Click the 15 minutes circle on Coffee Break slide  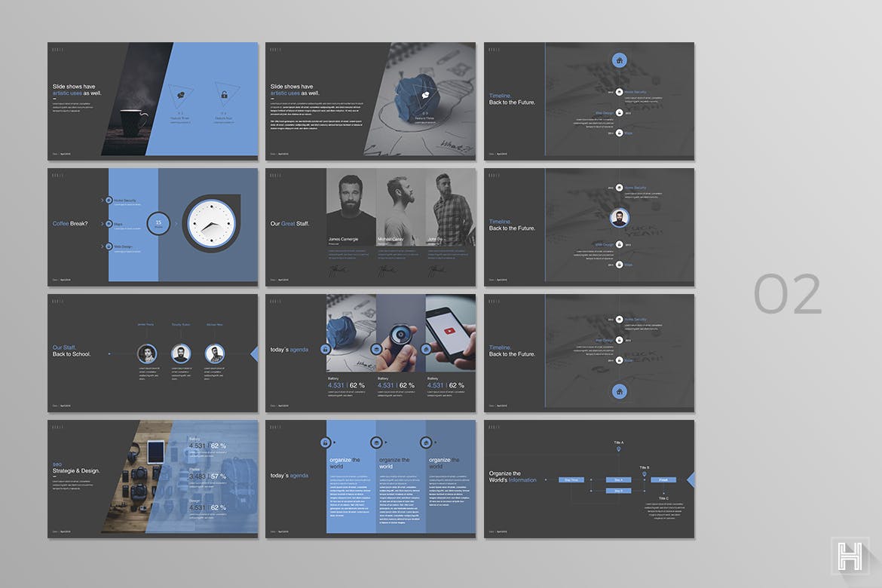click(158, 223)
